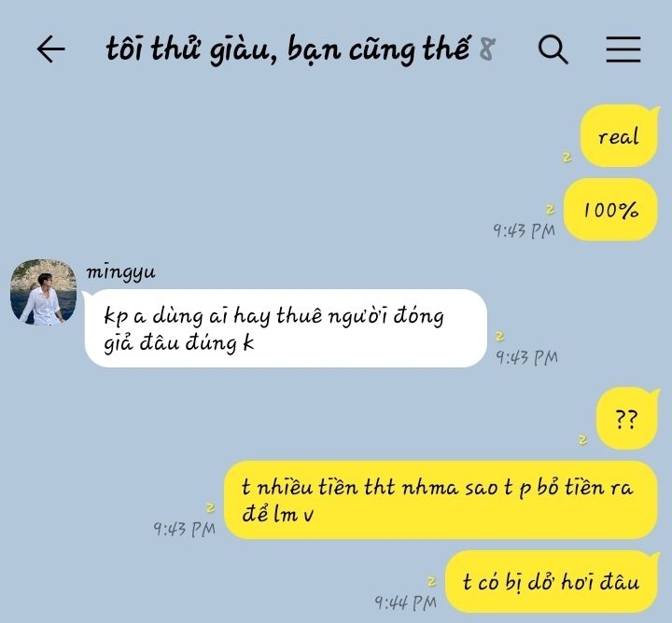The width and height of the screenshot is (672, 623).
Task: Tap the sender name mingyu
Action: click(x=120, y=272)
